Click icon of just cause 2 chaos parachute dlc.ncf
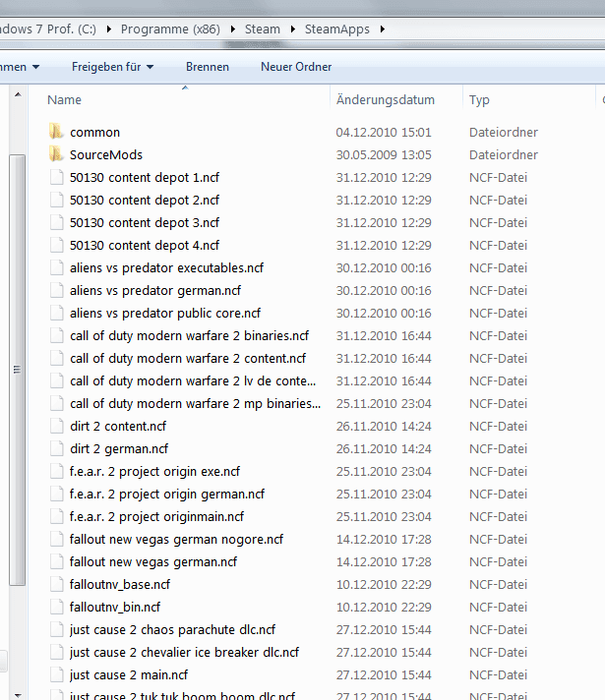The height and width of the screenshot is (700, 605). click(56, 629)
